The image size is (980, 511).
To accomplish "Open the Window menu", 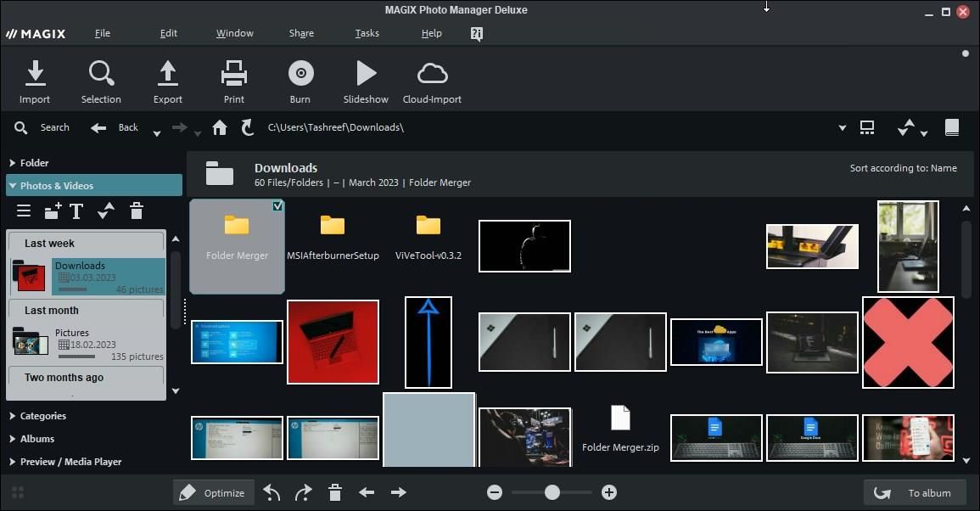I will [234, 33].
